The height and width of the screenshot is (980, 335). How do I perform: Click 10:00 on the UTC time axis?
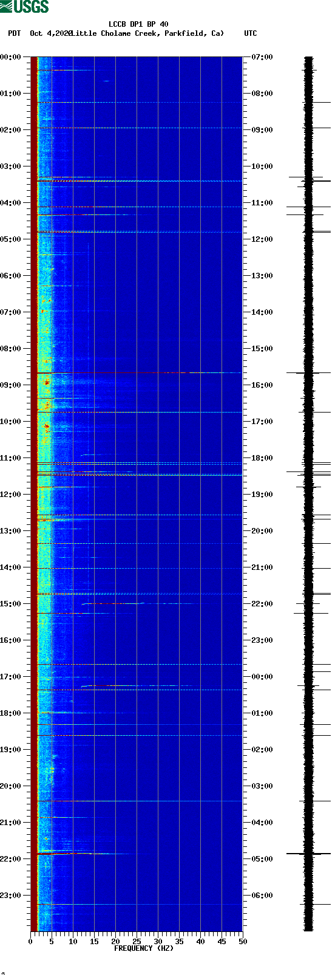point(262,166)
